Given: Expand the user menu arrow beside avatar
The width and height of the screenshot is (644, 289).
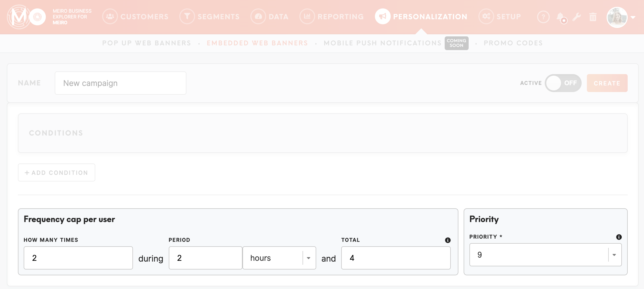Looking at the screenshot, I should 633,17.
